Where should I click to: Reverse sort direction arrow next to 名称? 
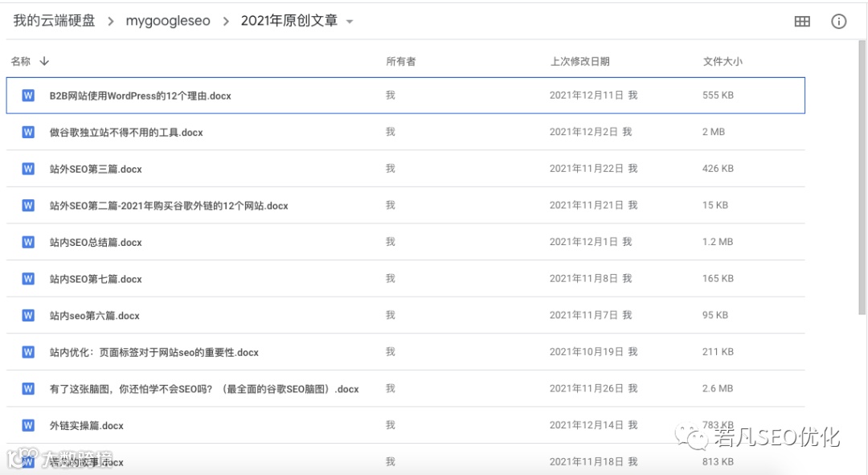(x=44, y=61)
